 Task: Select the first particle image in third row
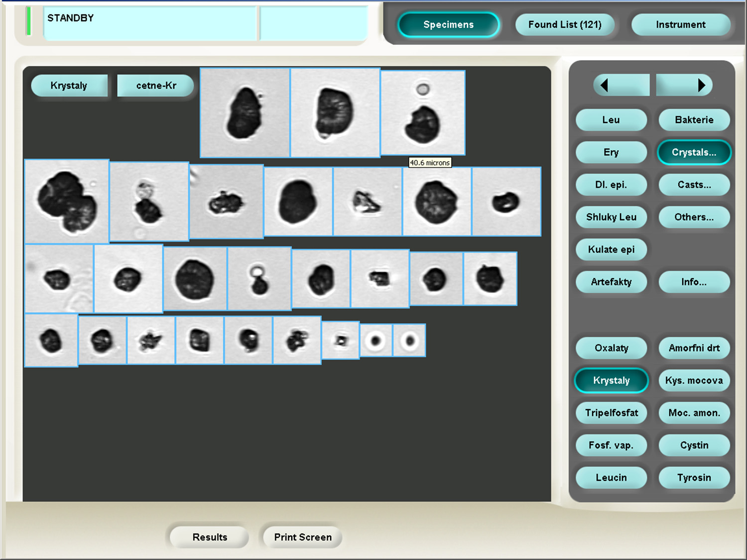[59, 278]
